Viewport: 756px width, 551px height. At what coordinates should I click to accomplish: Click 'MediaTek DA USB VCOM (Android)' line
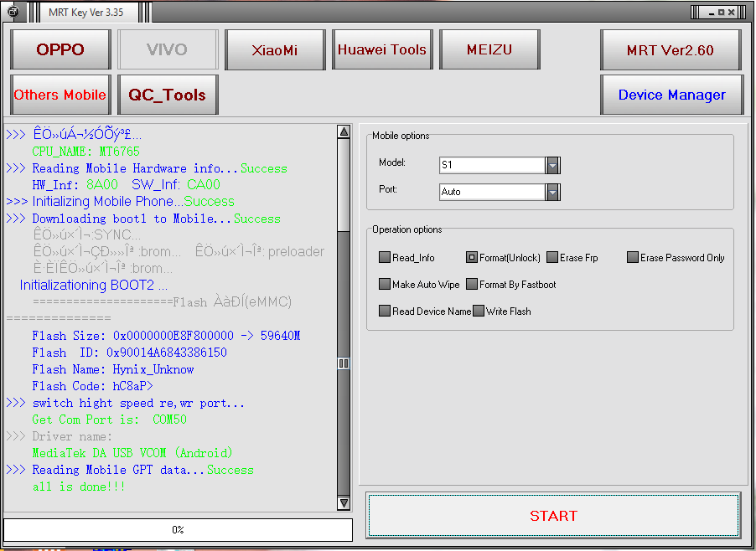pos(132,453)
